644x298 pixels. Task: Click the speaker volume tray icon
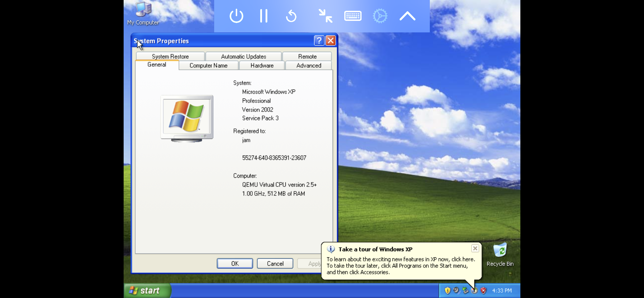456,290
